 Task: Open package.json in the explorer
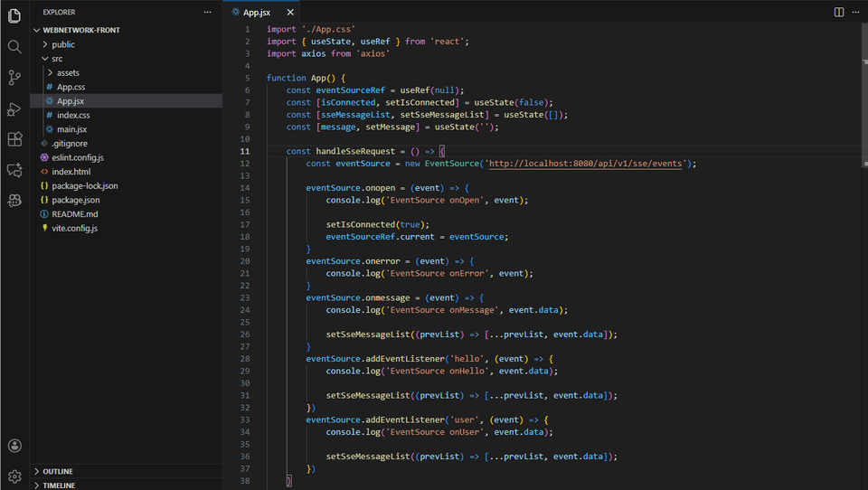tap(75, 200)
